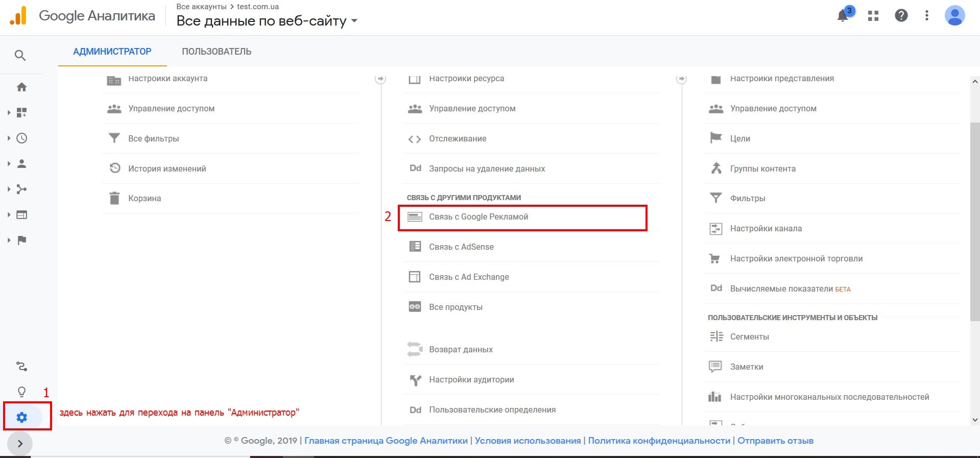
Task: Click Отправить отзыв in footer
Action: tap(775, 441)
